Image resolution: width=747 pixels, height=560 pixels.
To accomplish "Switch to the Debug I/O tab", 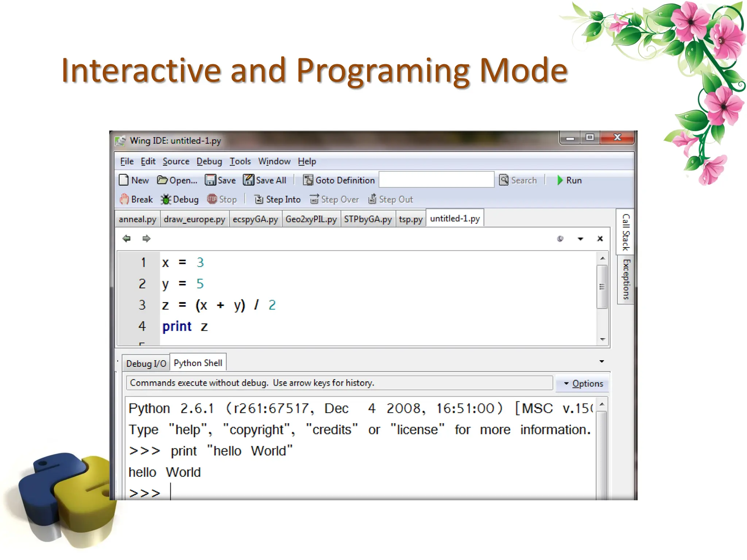I will (x=146, y=363).
